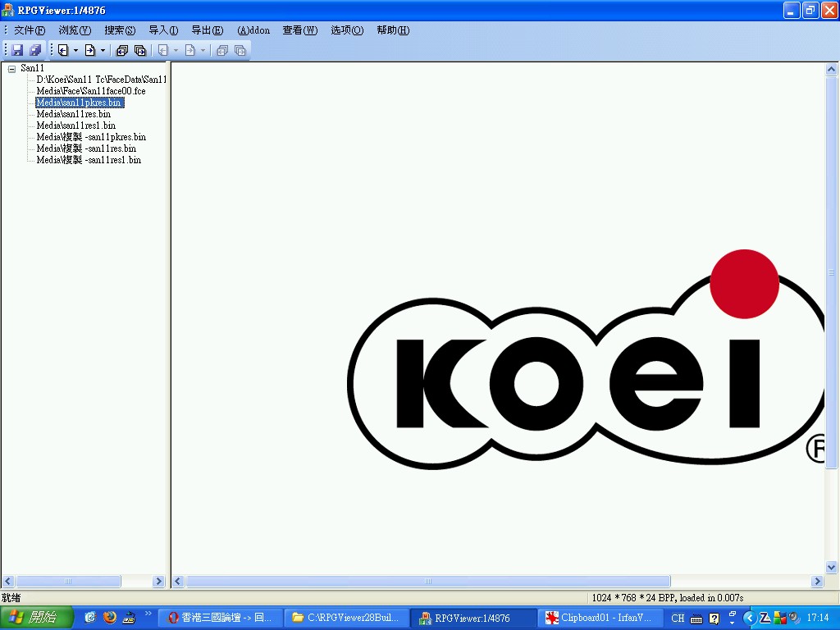Select Media\Face\San11face00.fce in the tree
This screenshot has height=630, width=840.
tap(91, 91)
